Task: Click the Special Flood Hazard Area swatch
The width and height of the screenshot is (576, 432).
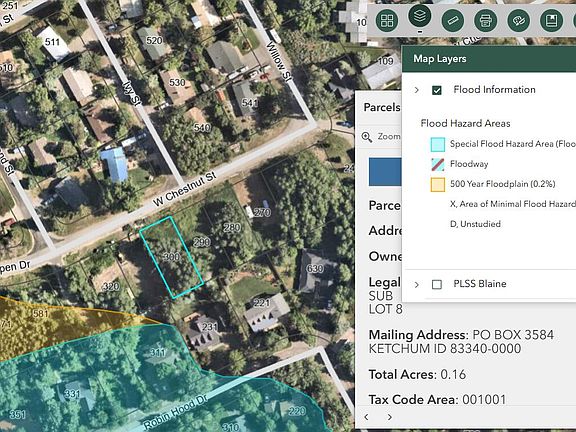Action: (438, 144)
